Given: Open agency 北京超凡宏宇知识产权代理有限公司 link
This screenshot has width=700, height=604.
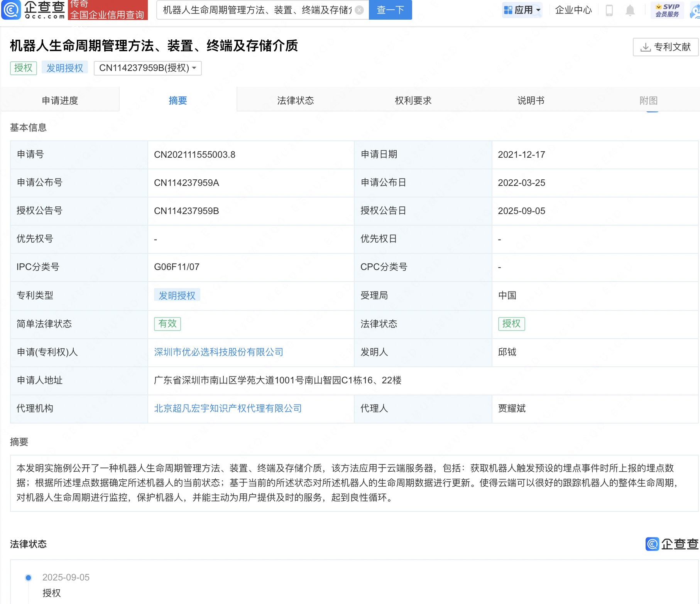Looking at the screenshot, I should pos(228,408).
